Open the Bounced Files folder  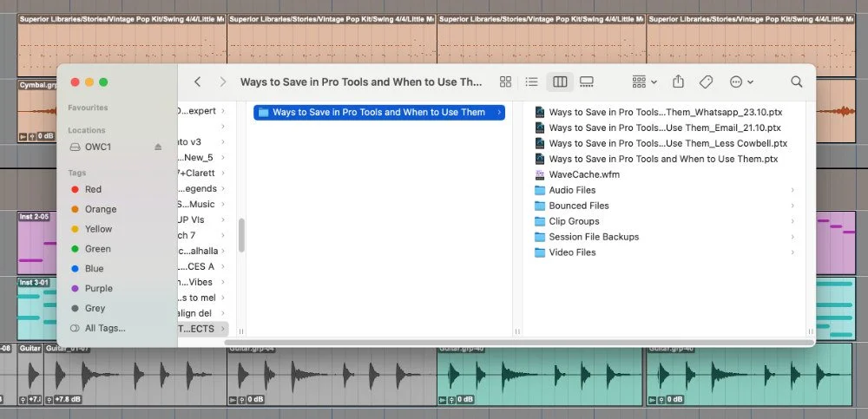[578, 206]
